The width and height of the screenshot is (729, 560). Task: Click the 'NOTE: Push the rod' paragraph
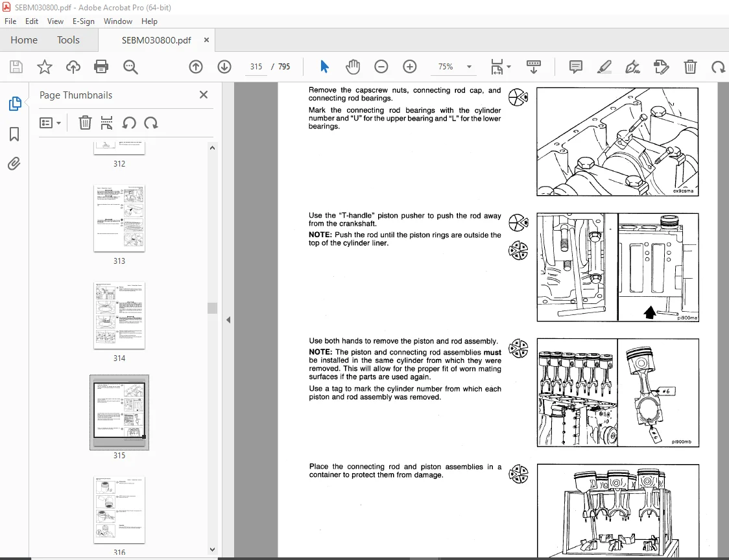405,239
